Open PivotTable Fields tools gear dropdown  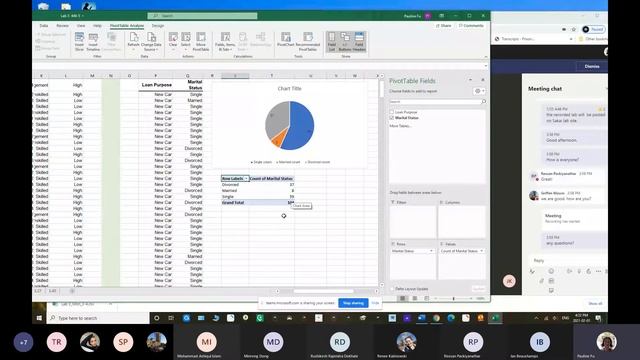click(x=480, y=91)
